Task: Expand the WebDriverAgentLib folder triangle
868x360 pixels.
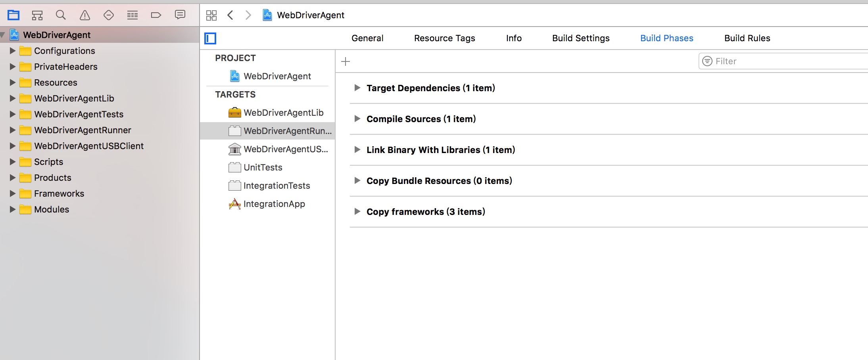Action: point(12,98)
